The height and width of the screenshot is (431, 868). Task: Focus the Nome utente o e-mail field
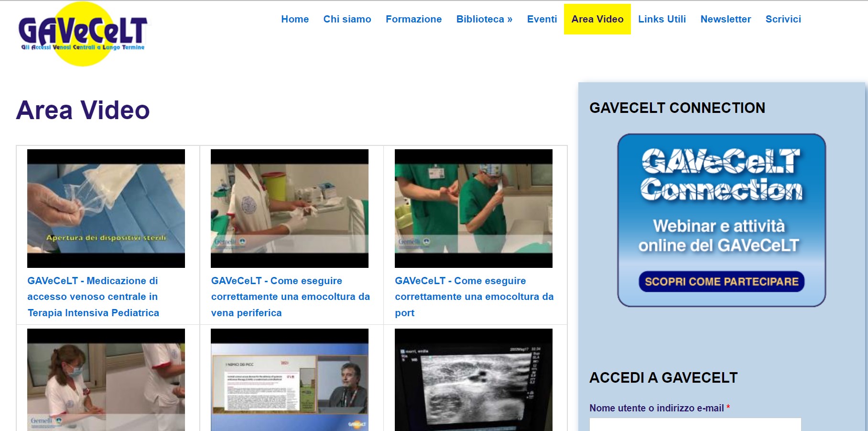point(695,424)
